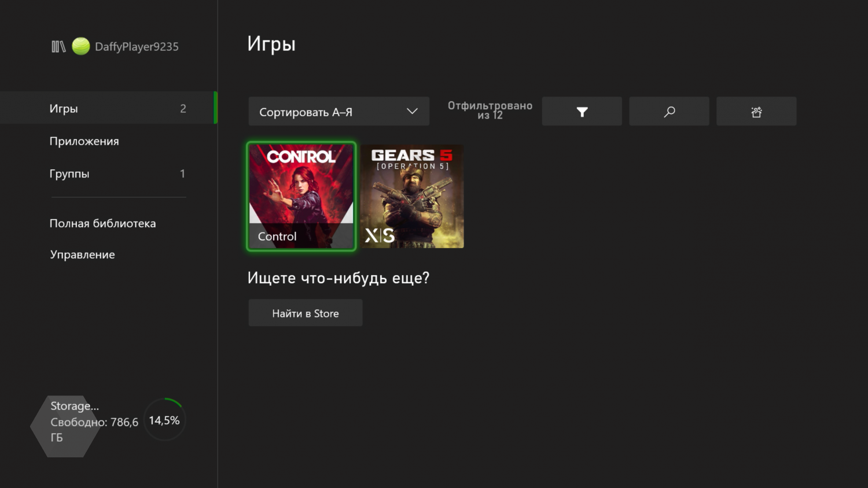Select the Игры menu item
868x488 pixels.
(x=109, y=108)
